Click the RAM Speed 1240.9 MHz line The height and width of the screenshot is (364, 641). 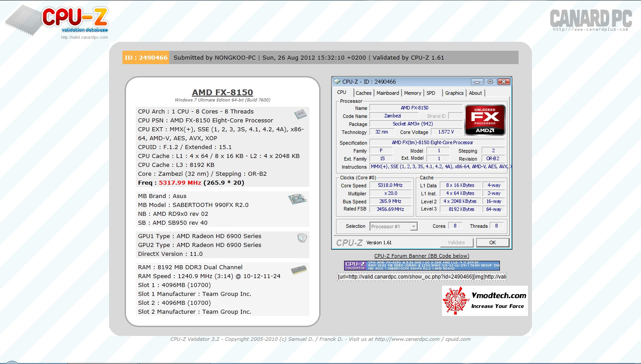tap(209, 276)
